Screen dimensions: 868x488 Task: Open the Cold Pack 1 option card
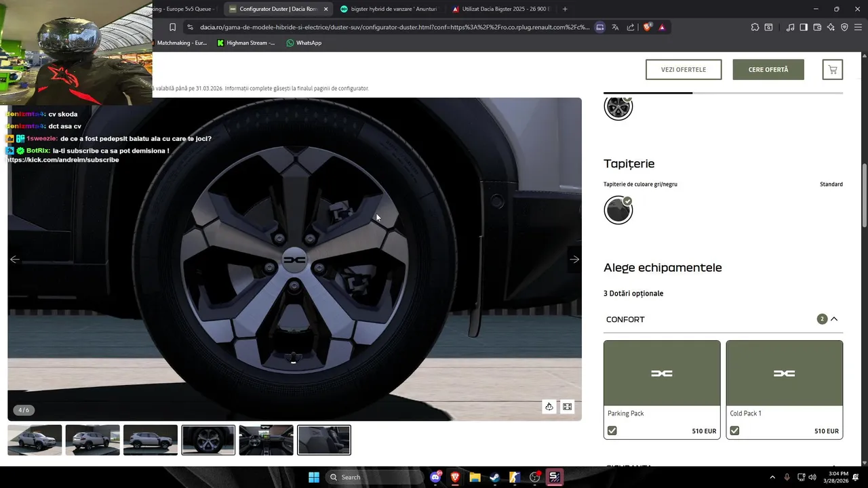785,390
